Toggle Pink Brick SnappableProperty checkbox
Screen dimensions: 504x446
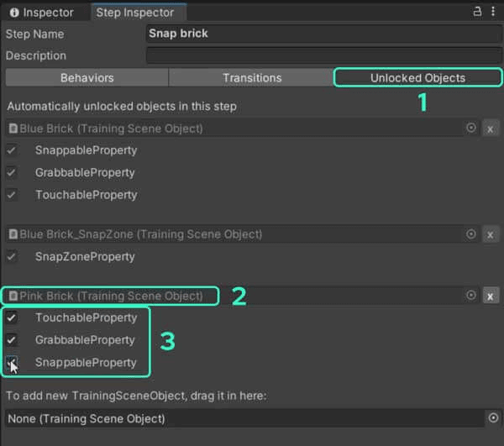tap(12, 363)
